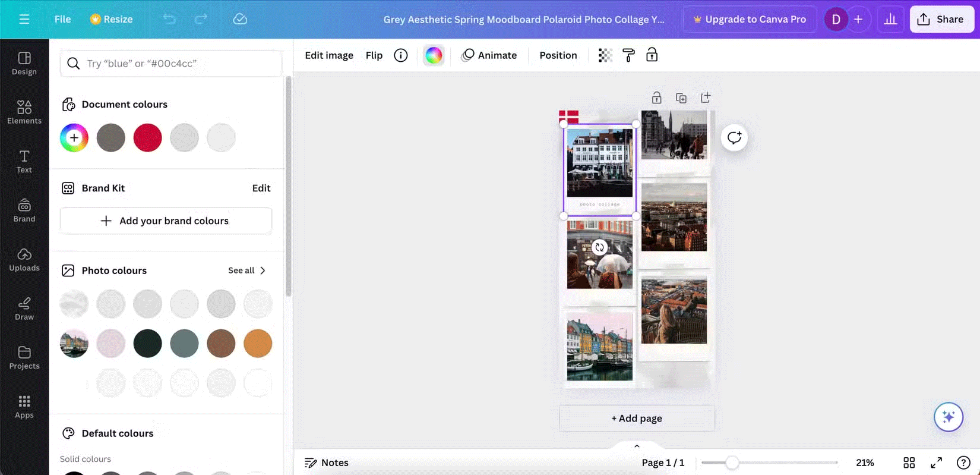Image resolution: width=980 pixels, height=475 pixels.
Task: Click the Share button
Action: (x=942, y=20)
